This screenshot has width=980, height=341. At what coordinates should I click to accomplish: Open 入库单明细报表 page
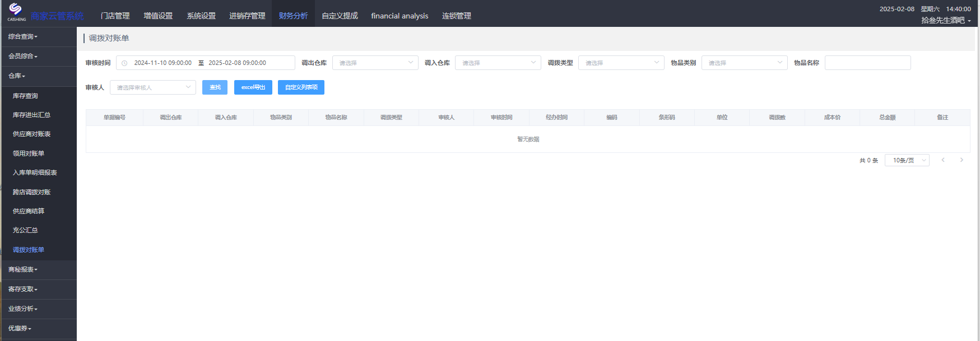35,173
